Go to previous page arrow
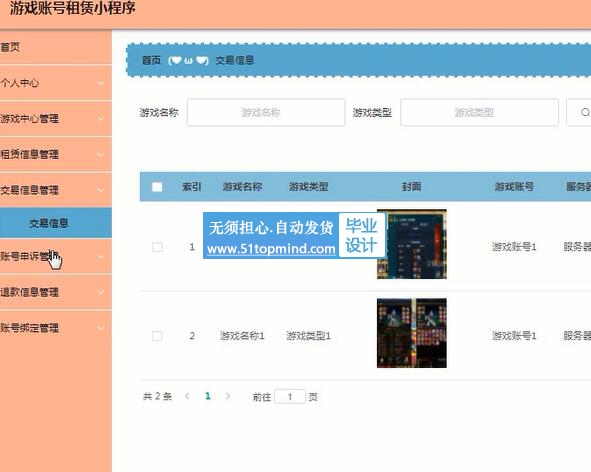The width and height of the screenshot is (591, 472). [x=187, y=396]
